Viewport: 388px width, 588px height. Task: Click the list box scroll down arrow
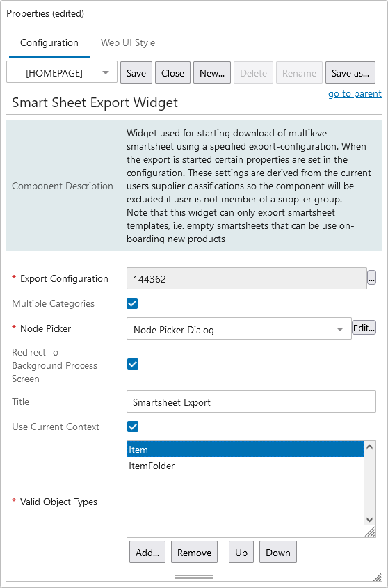tap(369, 520)
